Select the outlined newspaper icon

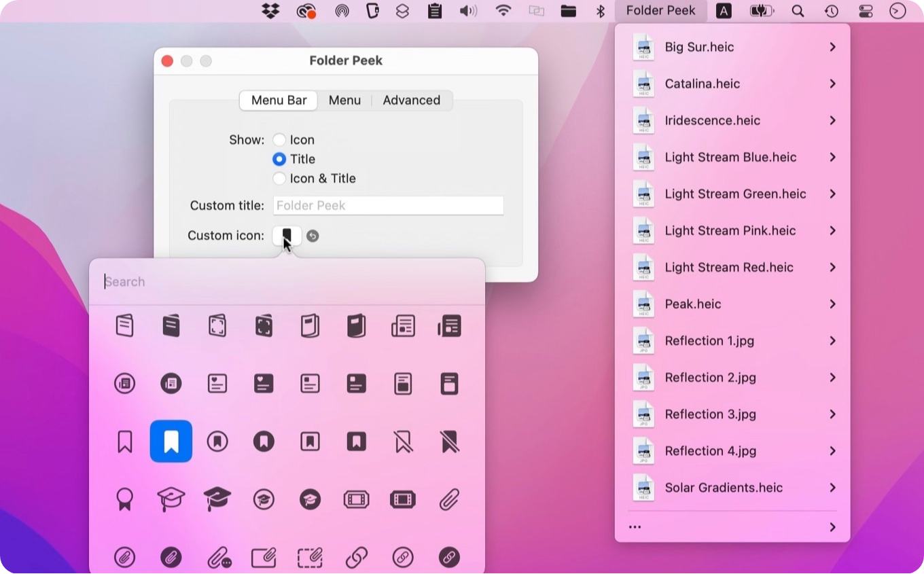[403, 326]
